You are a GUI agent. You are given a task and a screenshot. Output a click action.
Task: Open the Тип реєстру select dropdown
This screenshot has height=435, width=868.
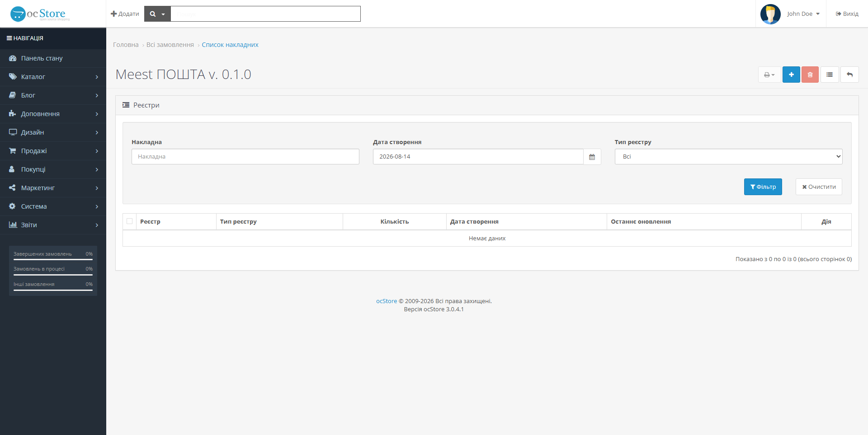(x=728, y=157)
